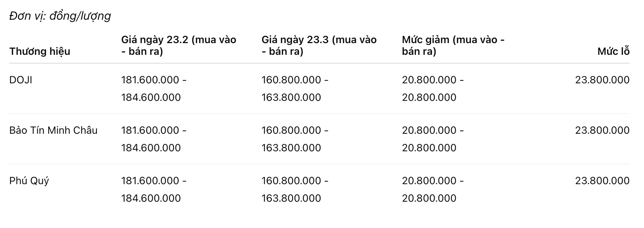This screenshot has width=644, height=228.
Task: Click Phú Quý's Mức giảm value cell
Action: (x=432, y=189)
